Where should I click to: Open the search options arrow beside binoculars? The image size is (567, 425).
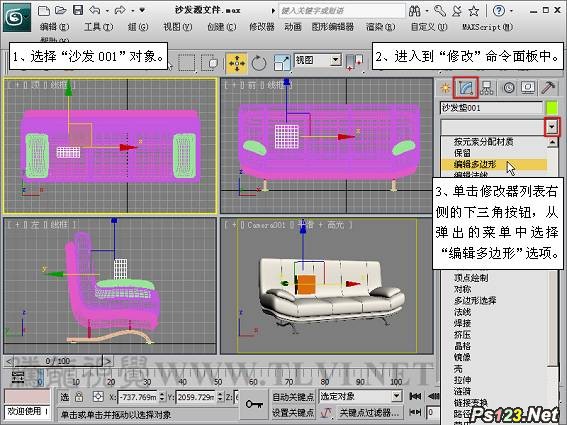pos(427,11)
